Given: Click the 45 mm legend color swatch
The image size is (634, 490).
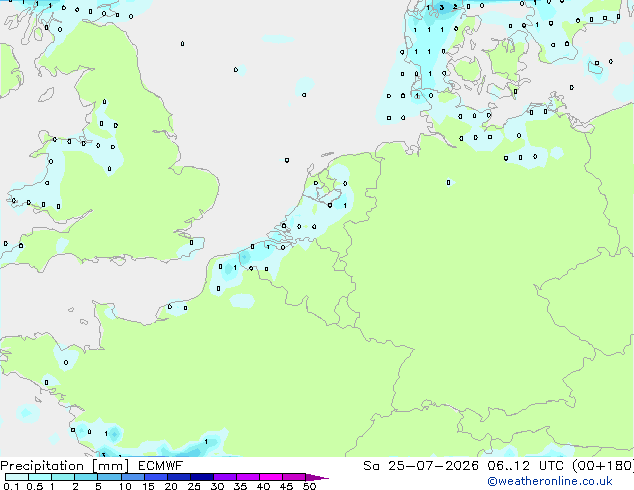Looking at the screenshot, I should pos(294,477).
